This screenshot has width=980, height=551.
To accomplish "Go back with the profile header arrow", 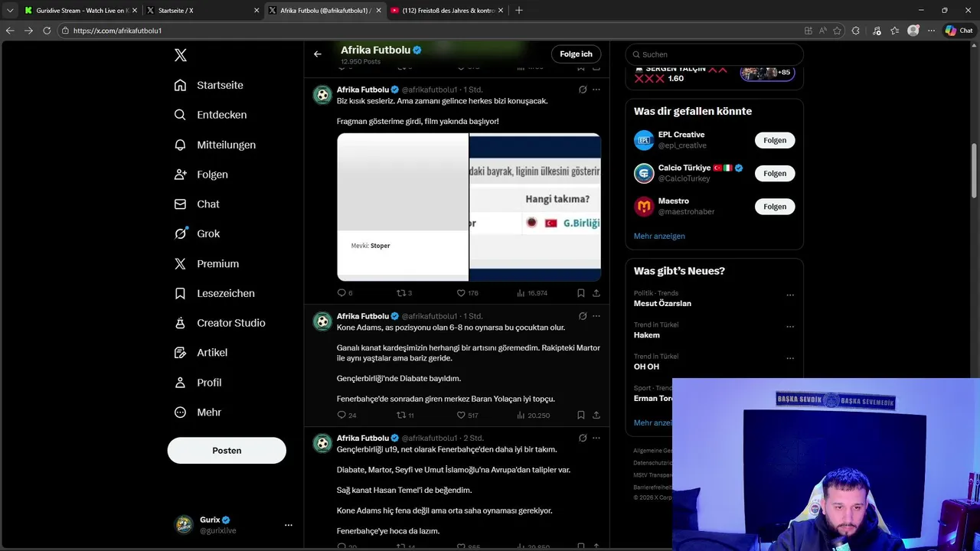I will coord(317,54).
